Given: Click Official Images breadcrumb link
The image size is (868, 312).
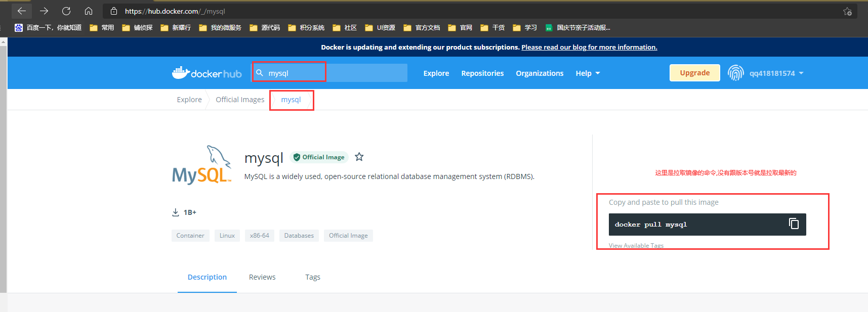Looking at the screenshot, I should tap(240, 100).
